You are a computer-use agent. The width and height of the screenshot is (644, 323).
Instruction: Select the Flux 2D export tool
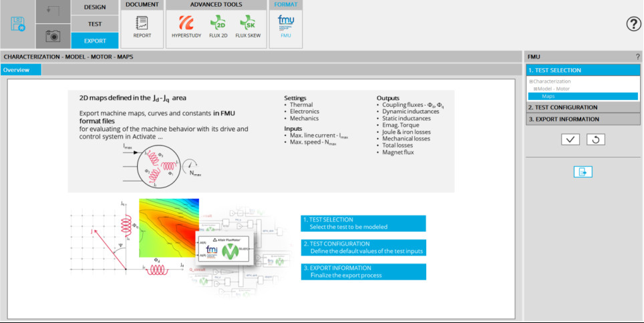(218, 27)
